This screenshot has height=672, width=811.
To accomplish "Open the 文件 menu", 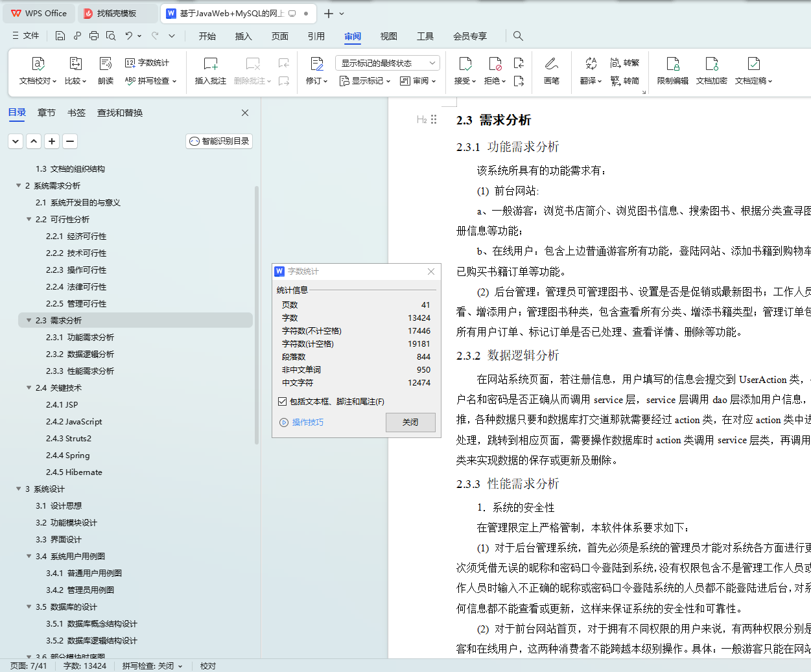I will tap(26, 36).
